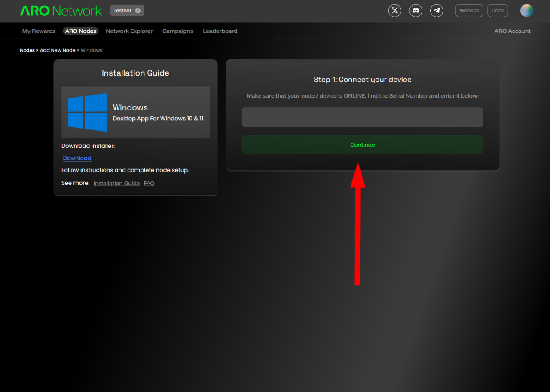Go to the My Rewards tab
Image resolution: width=550 pixels, height=392 pixels.
(39, 31)
